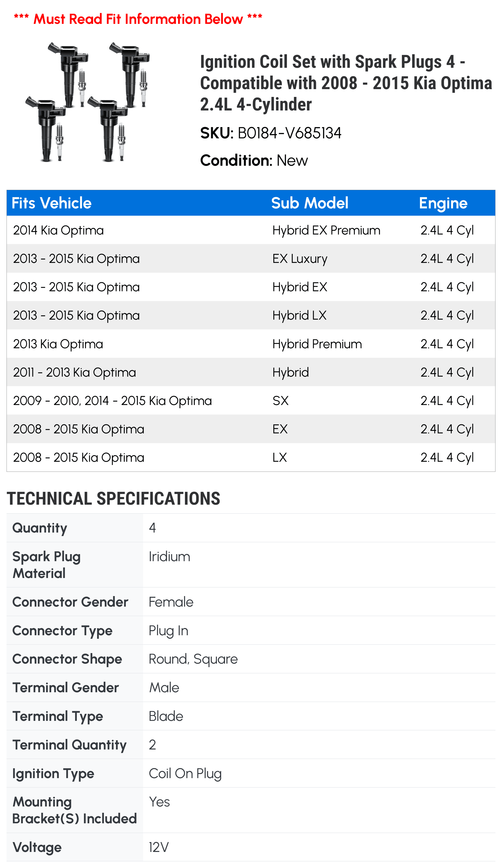Select the EX Luxury sub model row
This screenshot has width=502, height=868.
(x=251, y=259)
